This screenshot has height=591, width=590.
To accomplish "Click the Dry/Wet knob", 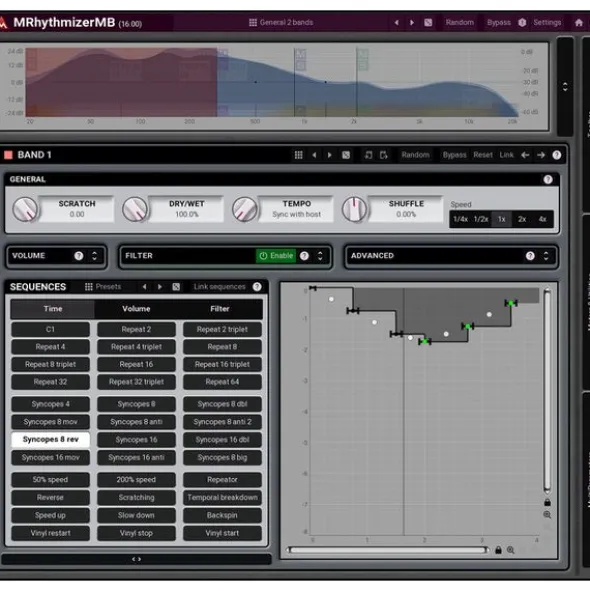I will coord(135,209).
